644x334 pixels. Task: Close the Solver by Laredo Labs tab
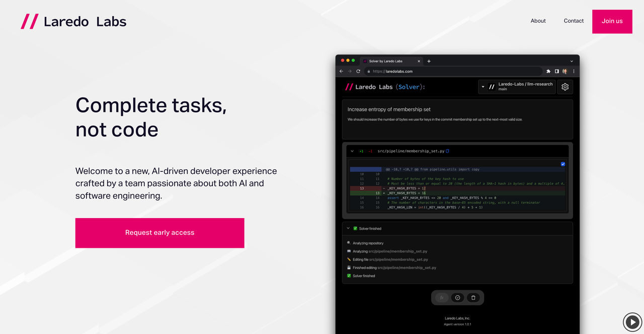click(x=419, y=61)
